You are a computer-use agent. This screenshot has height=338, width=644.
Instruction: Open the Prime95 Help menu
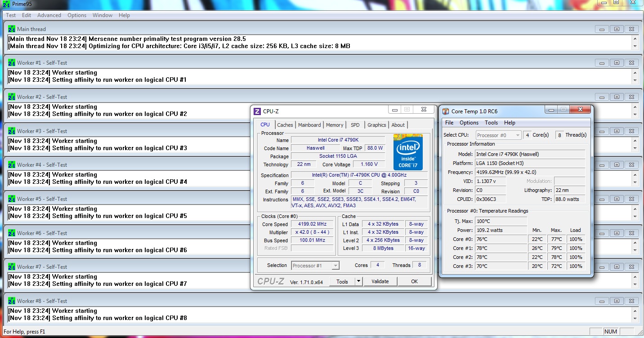(124, 15)
